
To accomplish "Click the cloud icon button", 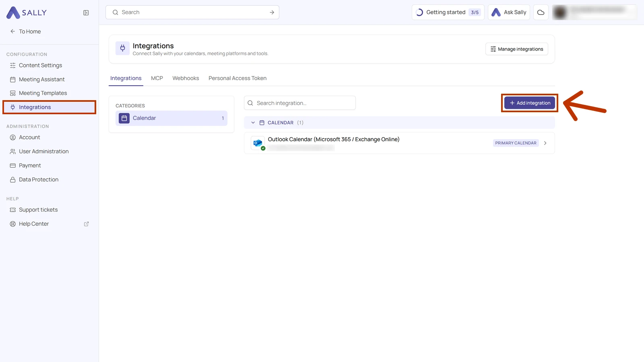I will [541, 12].
